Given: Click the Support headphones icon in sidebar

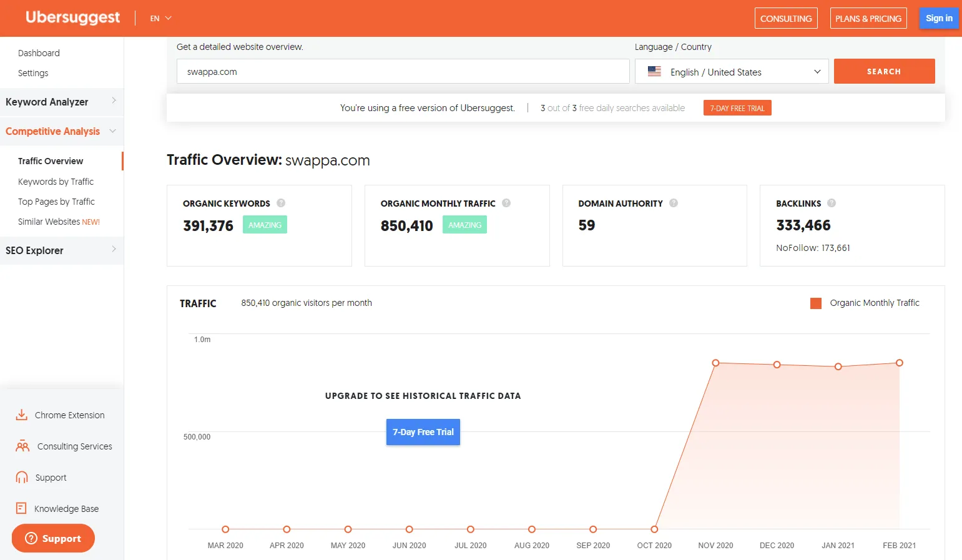Looking at the screenshot, I should click(x=22, y=478).
